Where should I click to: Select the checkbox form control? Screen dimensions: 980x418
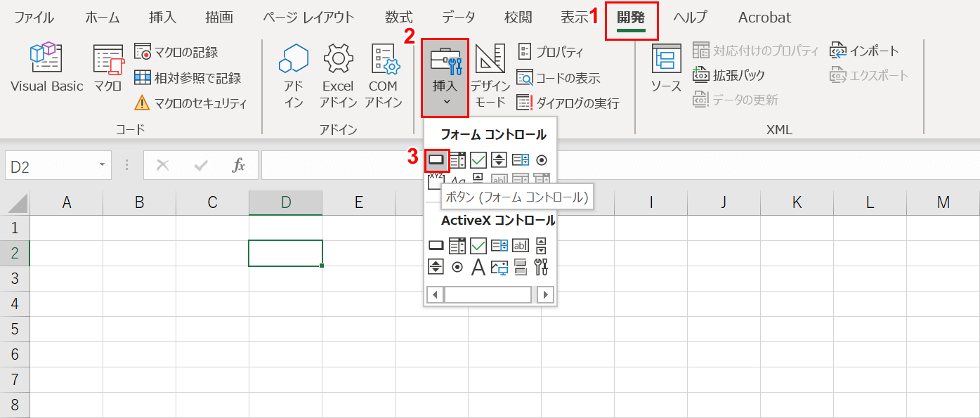(x=478, y=159)
